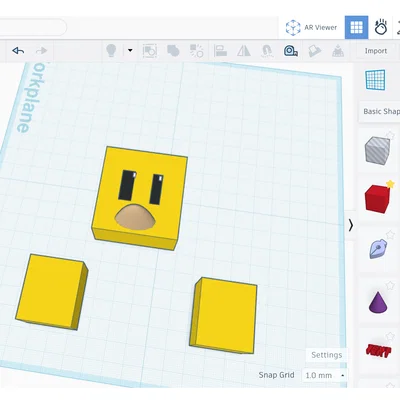Select the Align tool icon
The image size is (400, 400).
(x=220, y=51)
